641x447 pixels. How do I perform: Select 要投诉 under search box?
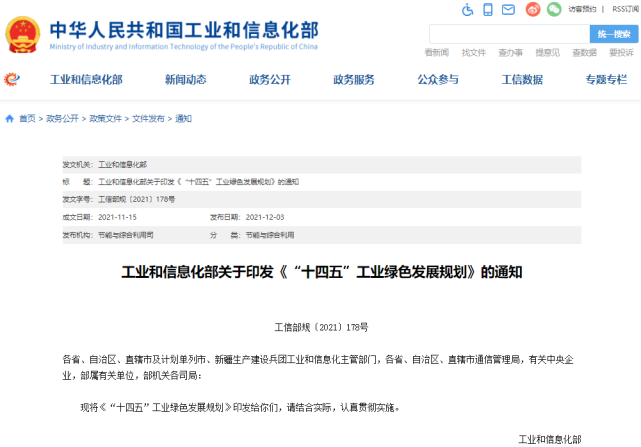pos(621,52)
